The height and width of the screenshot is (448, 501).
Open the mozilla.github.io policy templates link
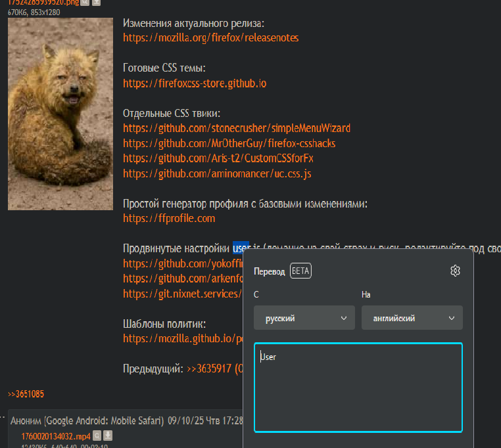[183, 338]
